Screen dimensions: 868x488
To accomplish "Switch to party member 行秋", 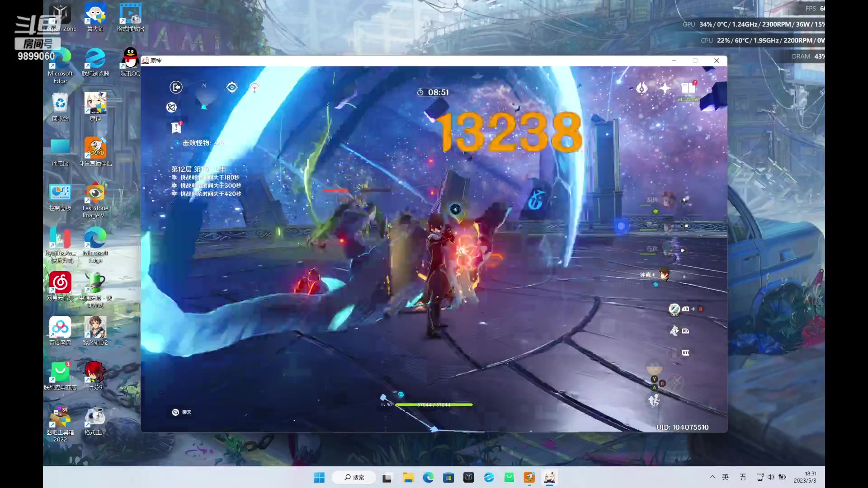I will (x=668, y=249).
